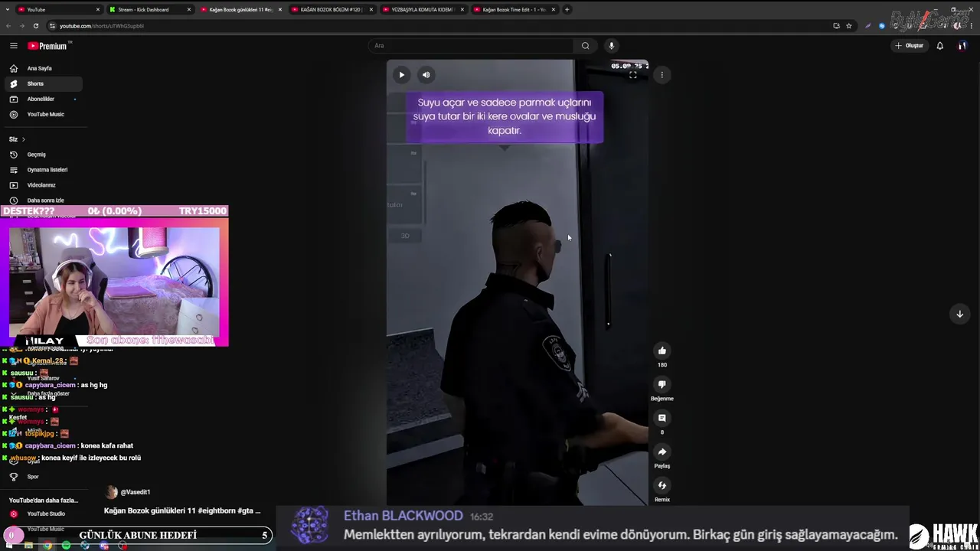Image resolution: width=980 pixels, height=551 pixels.
Task: Click the install app icon in address bar
Action: [x=836, y=26]
